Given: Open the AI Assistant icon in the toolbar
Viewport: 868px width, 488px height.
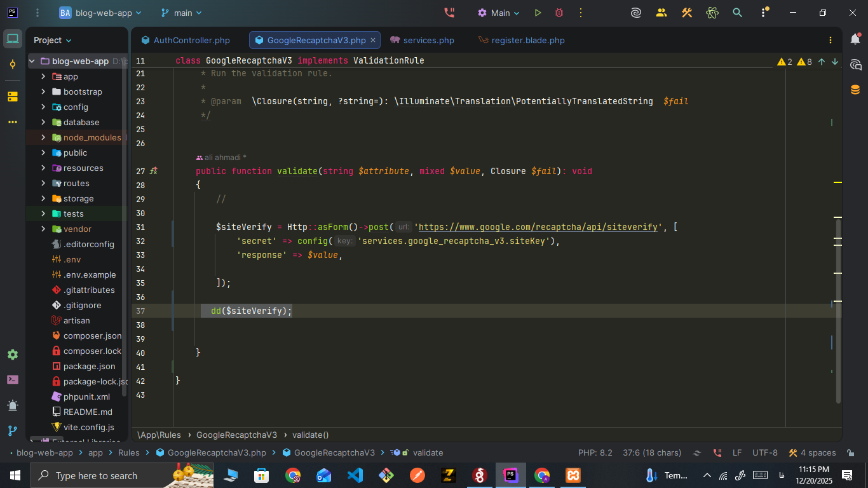Looking at the screenshot, I should coord(636,12).
